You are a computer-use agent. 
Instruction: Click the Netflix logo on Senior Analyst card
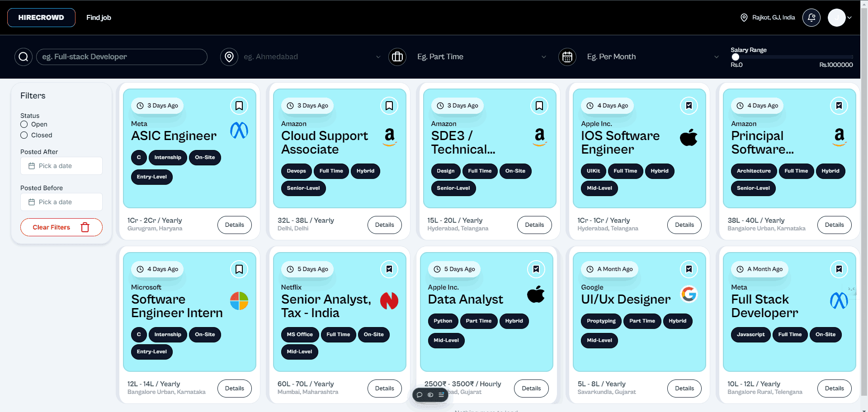(389, 300)
